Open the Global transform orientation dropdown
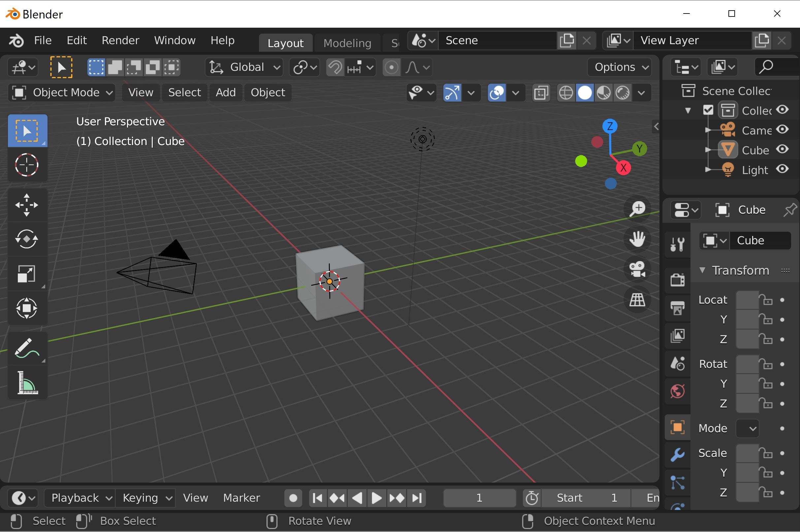This screenshot has width=800, height=532. 244,67
